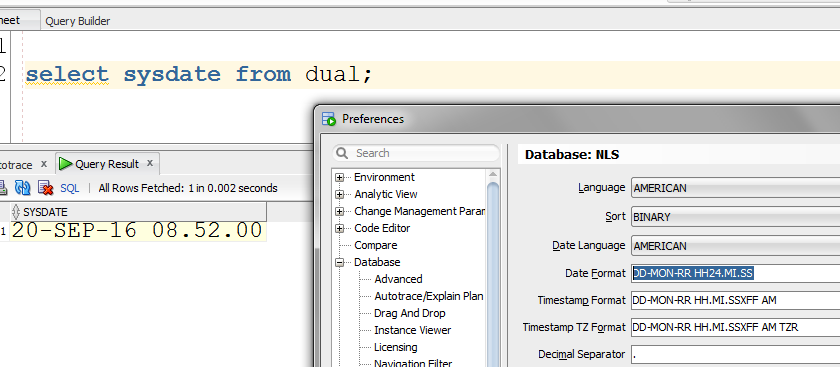Expand the Environment tree node
The image size is (840, 367).
click(x=340, y=177)
